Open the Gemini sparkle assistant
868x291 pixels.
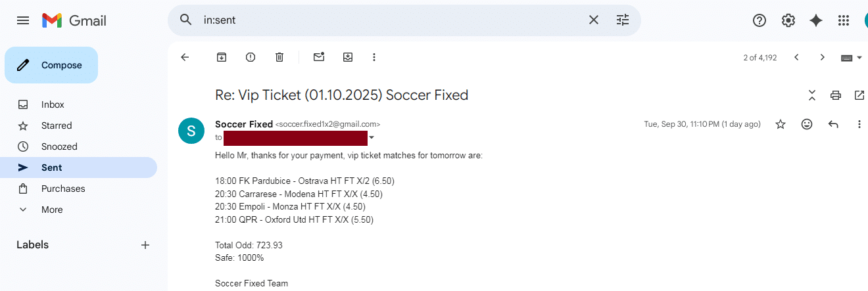816,20
